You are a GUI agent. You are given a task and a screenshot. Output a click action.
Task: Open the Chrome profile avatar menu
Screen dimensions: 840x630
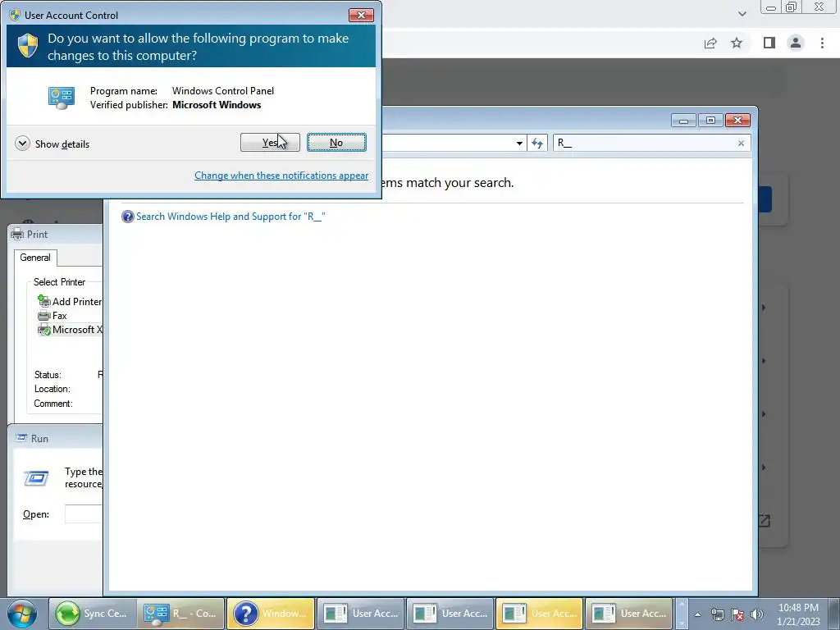(796, 43)
